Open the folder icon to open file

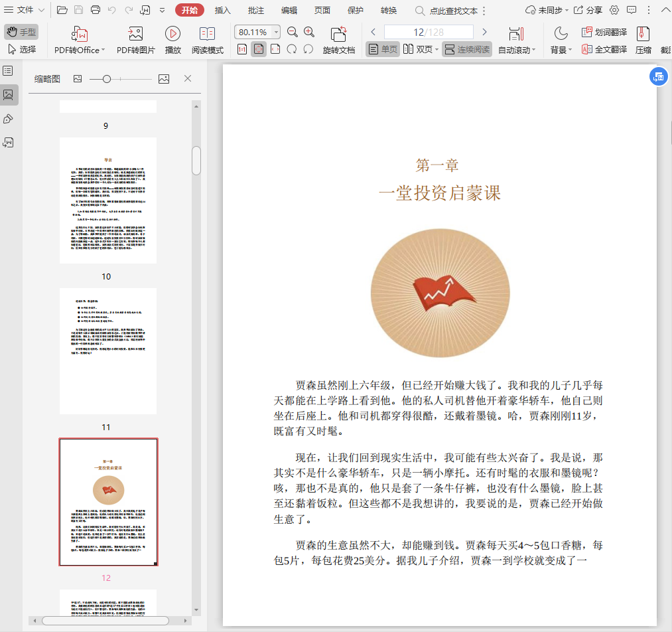point(62,10)
